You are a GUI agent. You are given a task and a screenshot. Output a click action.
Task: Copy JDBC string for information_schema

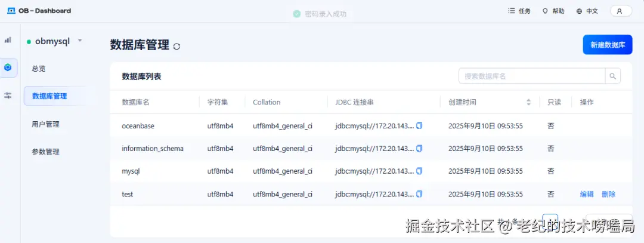(419, 149)
